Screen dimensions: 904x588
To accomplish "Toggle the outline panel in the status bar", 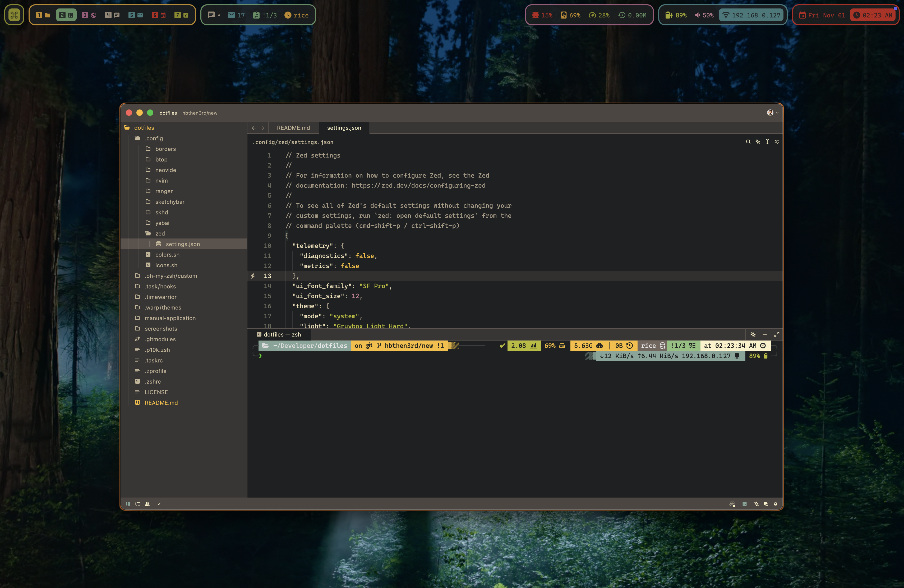I will pos(137,504).
